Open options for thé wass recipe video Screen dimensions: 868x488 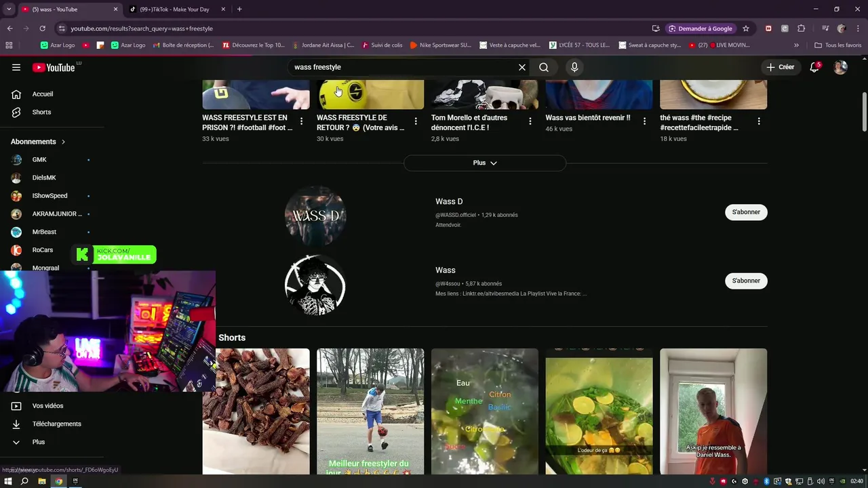point(759,121)
